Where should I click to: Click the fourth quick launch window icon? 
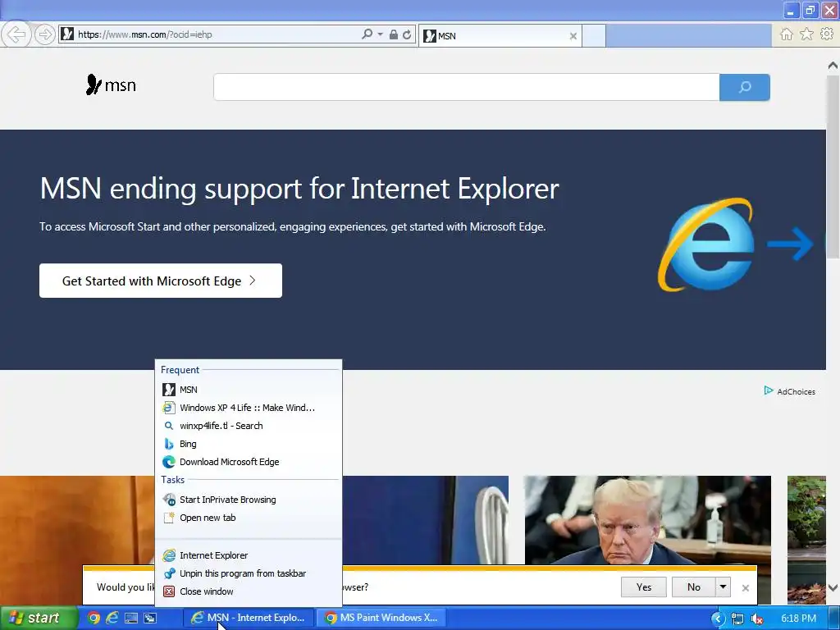(x=150, y=619)
